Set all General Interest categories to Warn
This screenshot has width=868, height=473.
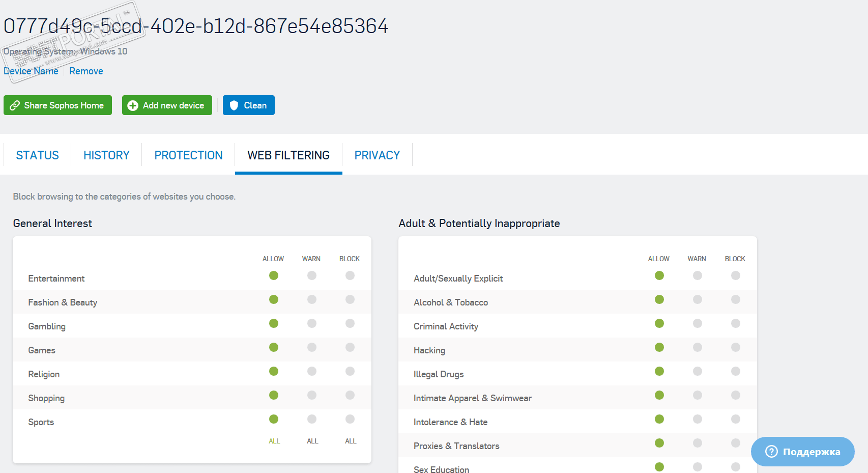coord(312,441)
